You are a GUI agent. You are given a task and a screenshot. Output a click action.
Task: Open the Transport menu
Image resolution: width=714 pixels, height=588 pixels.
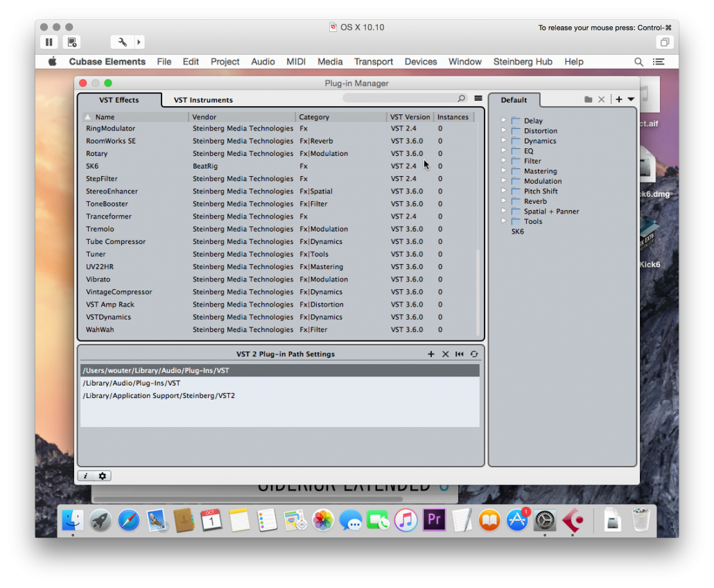(x=374, y=62)
